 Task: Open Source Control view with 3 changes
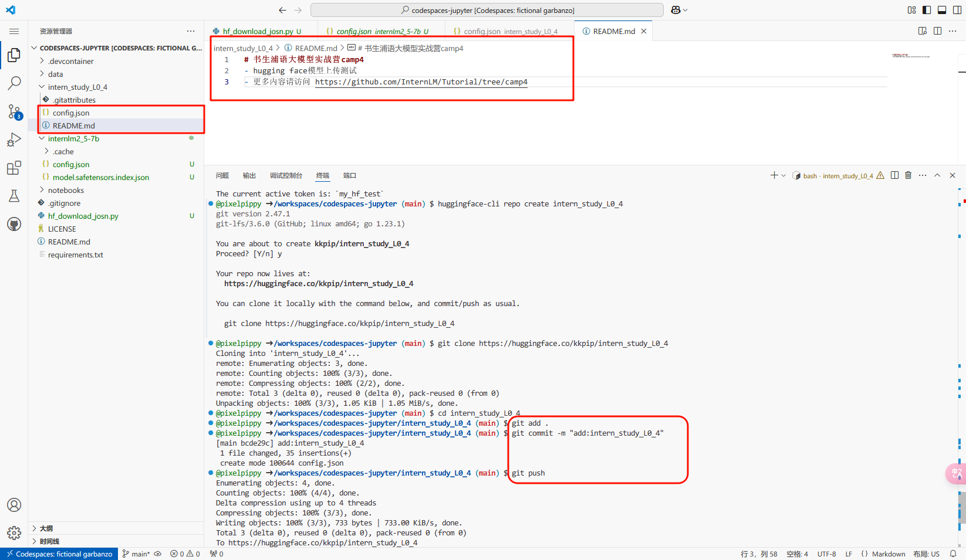tap(14, 111)
